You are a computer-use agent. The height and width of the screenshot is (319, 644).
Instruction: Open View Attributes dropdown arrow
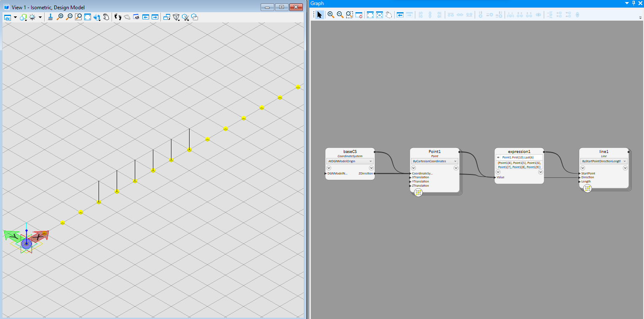(x=15, y=17)
